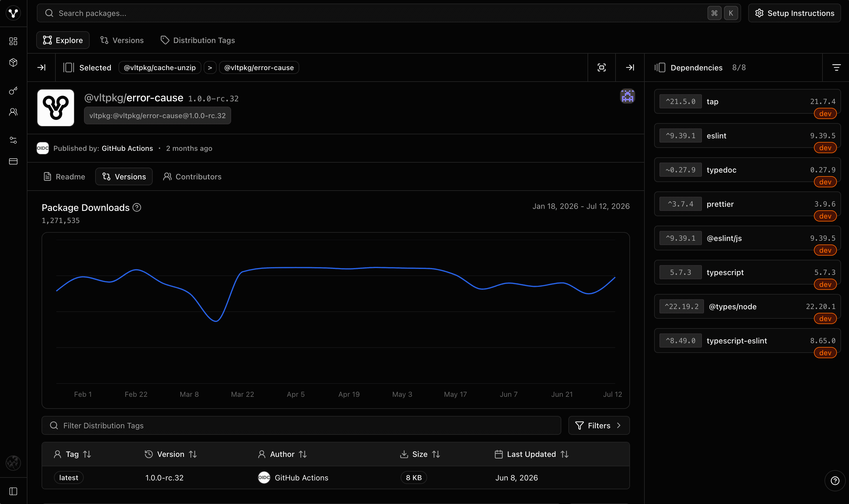Click the Package Downloads help icon
Image resolution: width=849 pixels, height=504 pixels.
pos(137,207)
